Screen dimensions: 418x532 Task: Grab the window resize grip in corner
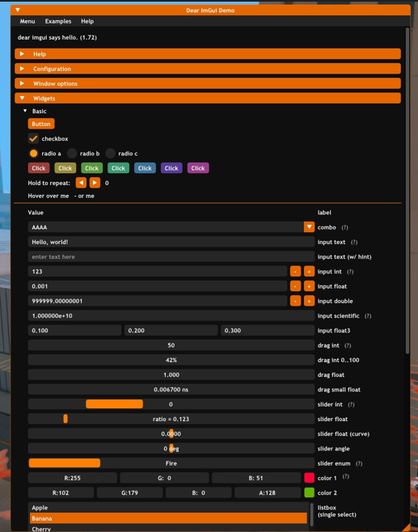[406, 528]
